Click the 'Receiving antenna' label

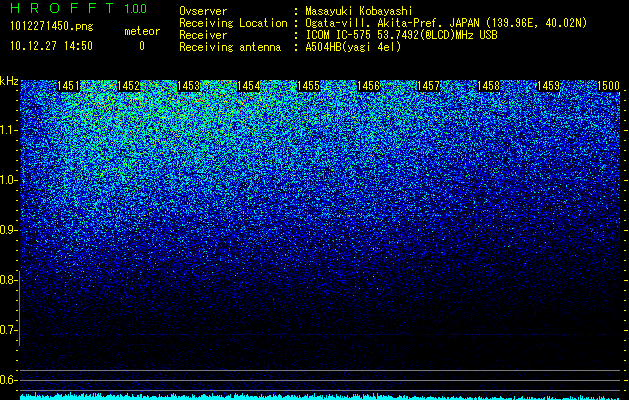click(230, 47)
